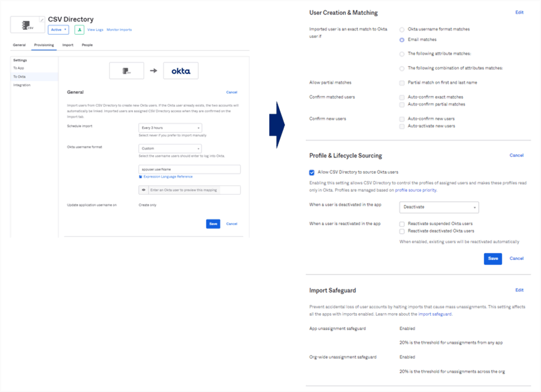Open the People tab

click(87, 45)
